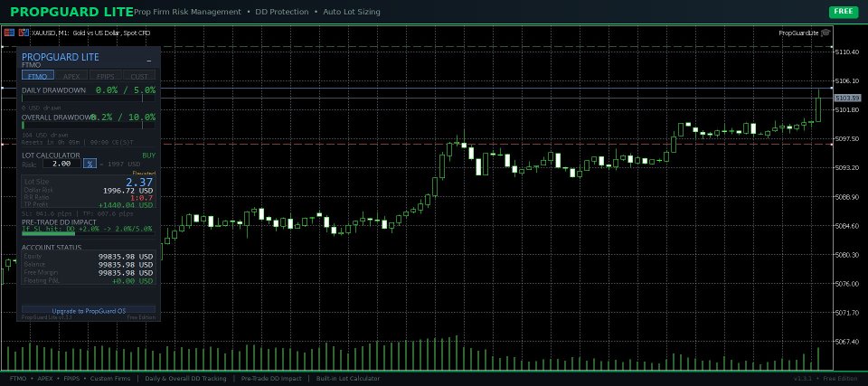Image resolution: width=868 pixels, height=386 pixels.
Task: Click the Pre-Trade DD Impact footer text
Action: (x=271, y=379)
